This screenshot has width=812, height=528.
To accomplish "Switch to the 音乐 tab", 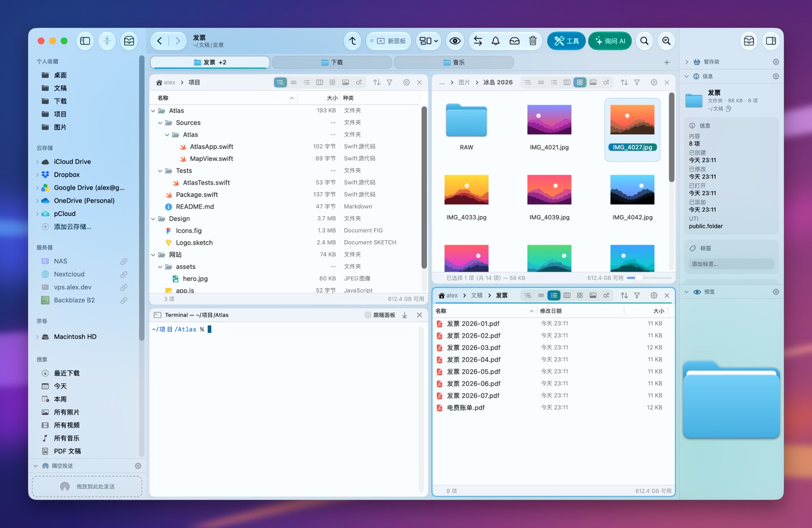I will point(454,62).
